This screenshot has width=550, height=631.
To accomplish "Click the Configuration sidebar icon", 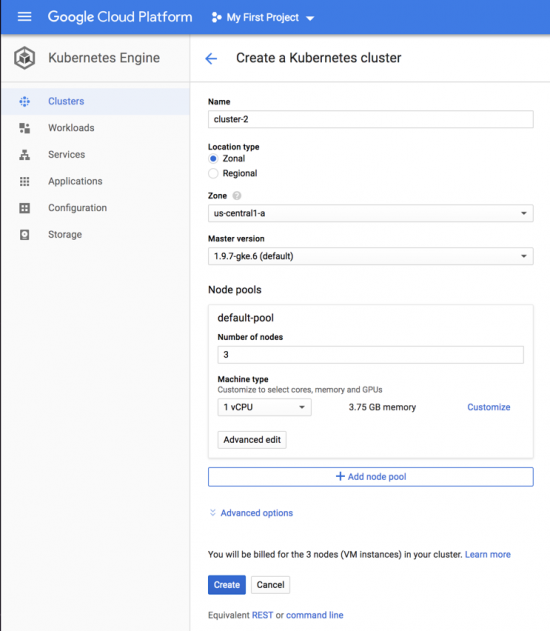I will [x=25, y=208].
